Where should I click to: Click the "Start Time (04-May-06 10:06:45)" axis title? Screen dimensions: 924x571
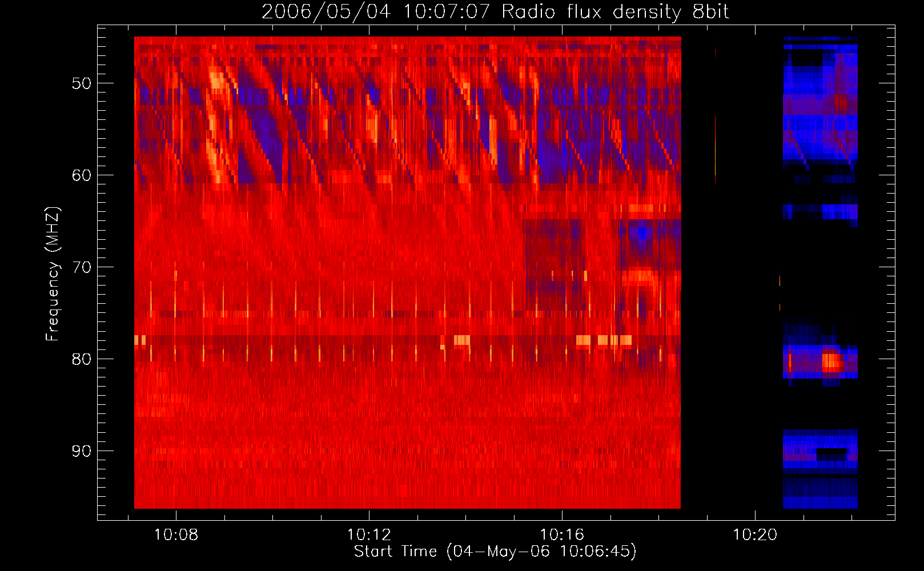pyautogui.click(x=495, y=552)
